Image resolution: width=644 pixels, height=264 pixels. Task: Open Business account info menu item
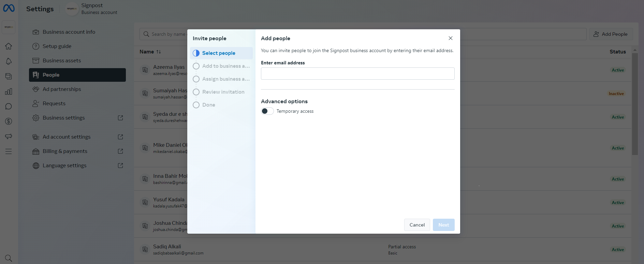tap(69, 32)
